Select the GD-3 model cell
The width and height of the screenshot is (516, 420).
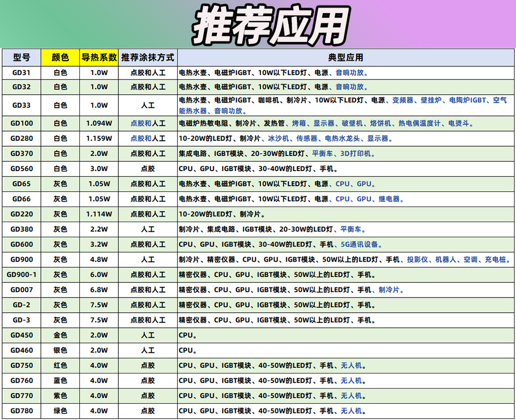21,320
